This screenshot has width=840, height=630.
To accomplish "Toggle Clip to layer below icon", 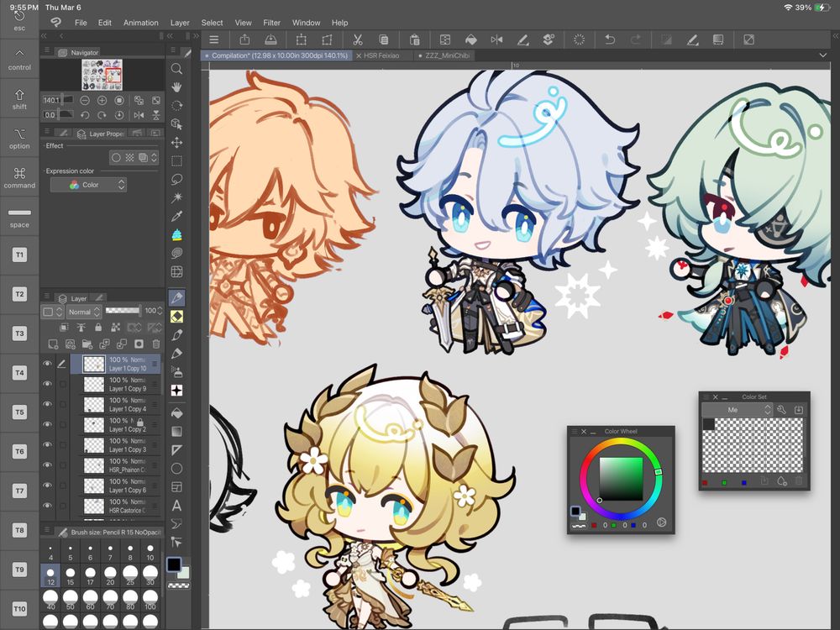I will coord(63,328).
